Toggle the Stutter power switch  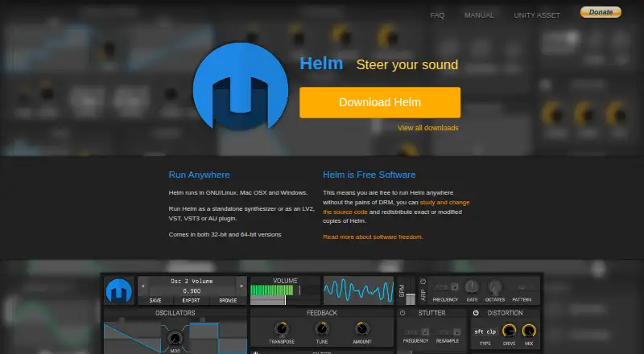pyautogui.click(x=402, y=313)
